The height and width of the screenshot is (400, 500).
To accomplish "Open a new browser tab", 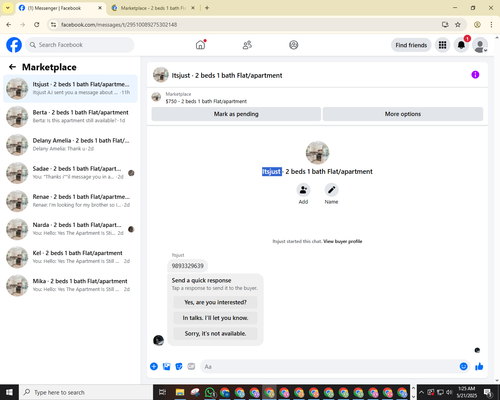I will [207, 8].
